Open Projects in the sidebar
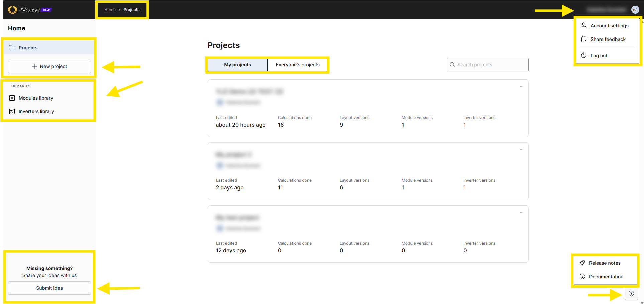The image size is (644, 304). coord(49,48)
